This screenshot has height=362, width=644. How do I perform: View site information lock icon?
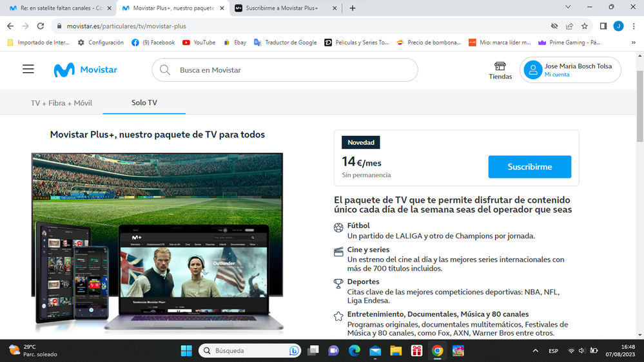59,26
